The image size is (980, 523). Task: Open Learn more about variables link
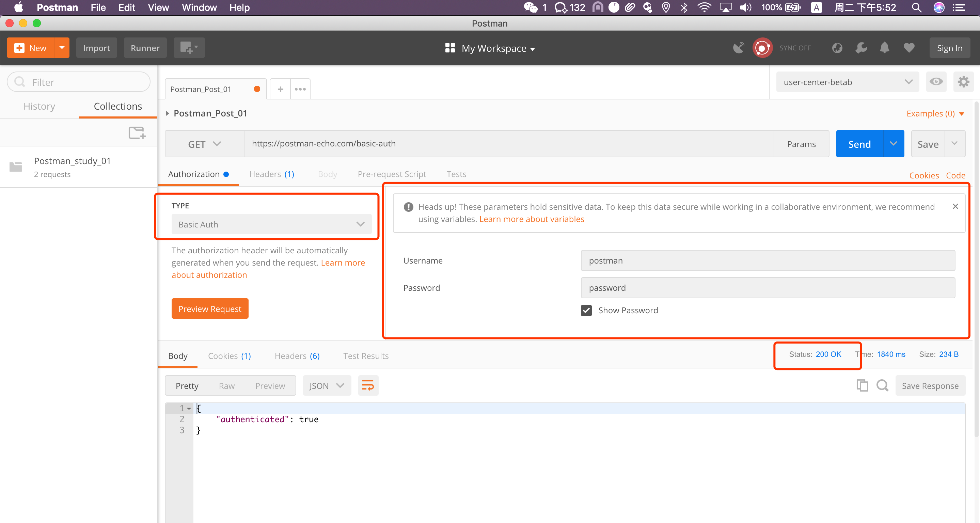point(532,219)
